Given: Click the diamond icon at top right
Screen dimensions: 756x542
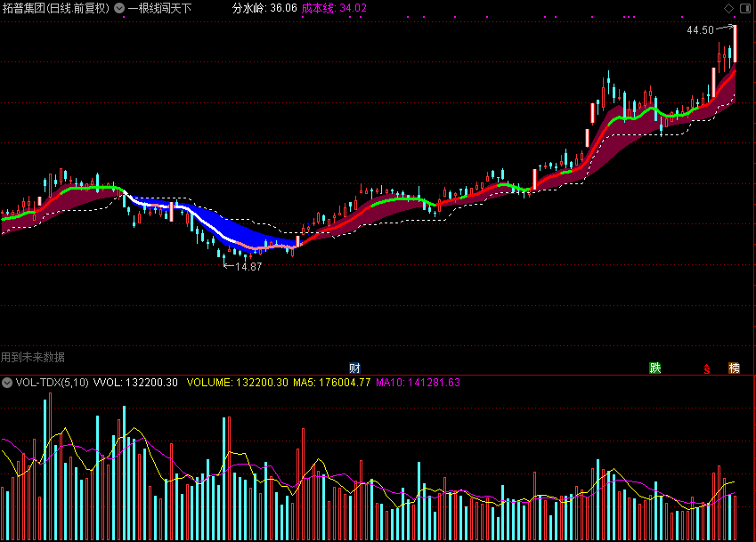Looking at the screenshot, I should [x=728, y=8].
